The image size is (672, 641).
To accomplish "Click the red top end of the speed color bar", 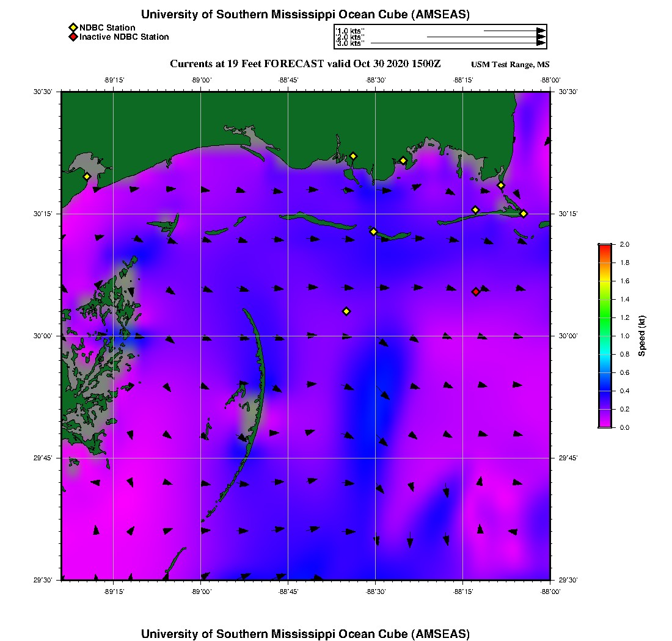I will coord(604,247).
